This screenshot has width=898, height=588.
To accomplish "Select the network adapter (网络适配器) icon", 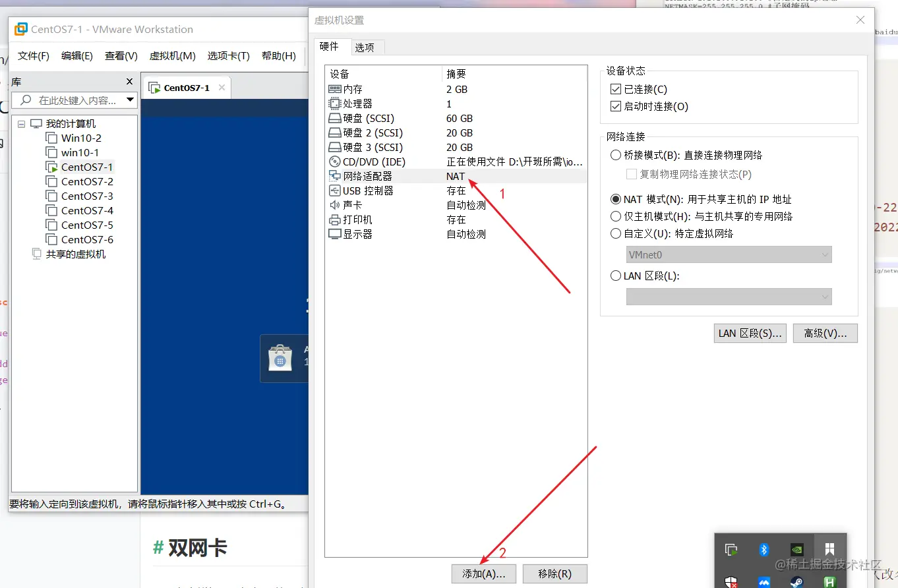I will [x=335, y=177].
